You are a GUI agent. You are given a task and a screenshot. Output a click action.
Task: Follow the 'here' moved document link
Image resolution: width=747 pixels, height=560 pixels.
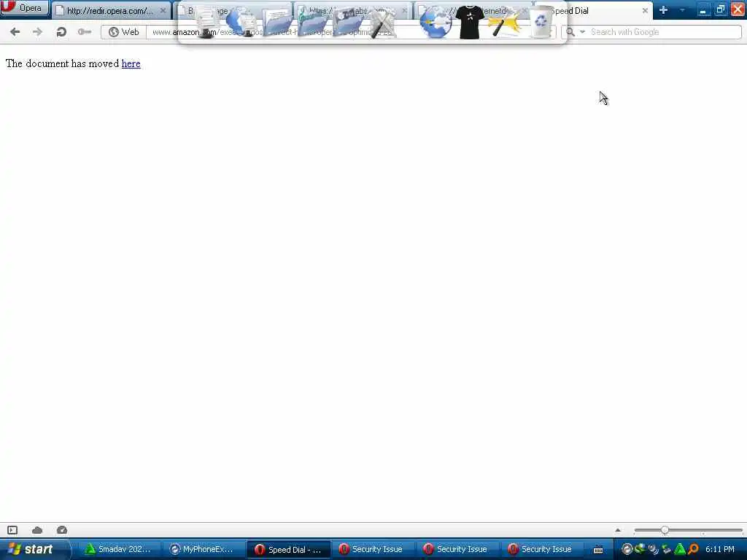[131, 63]
